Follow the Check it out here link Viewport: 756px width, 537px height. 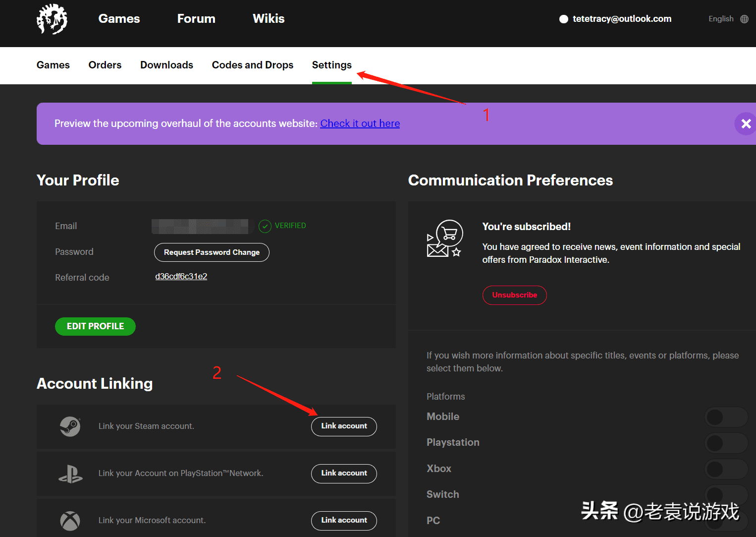point(360,123)
